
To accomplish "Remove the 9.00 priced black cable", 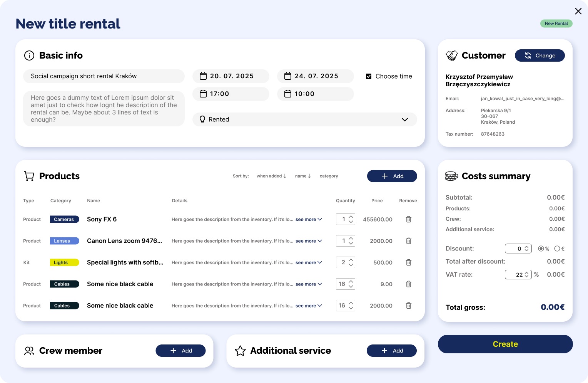I will (409, 284).
